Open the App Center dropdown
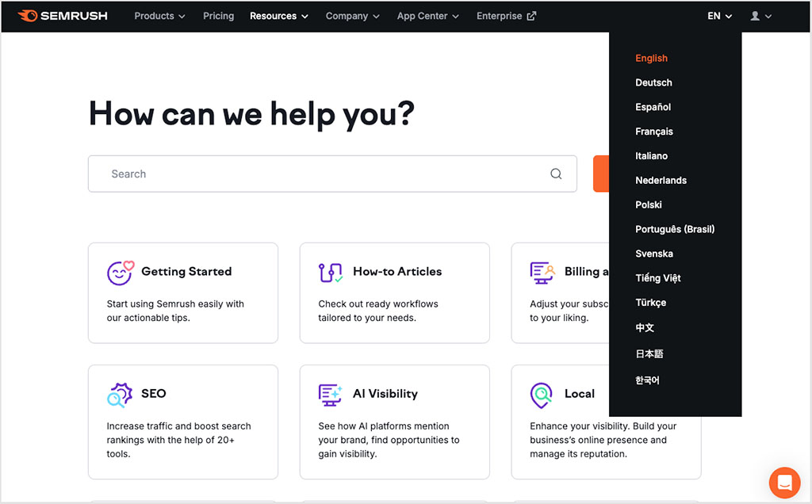The height and width of the screenshot is (504, 812). pyautogui.click(x=427, y=16)
